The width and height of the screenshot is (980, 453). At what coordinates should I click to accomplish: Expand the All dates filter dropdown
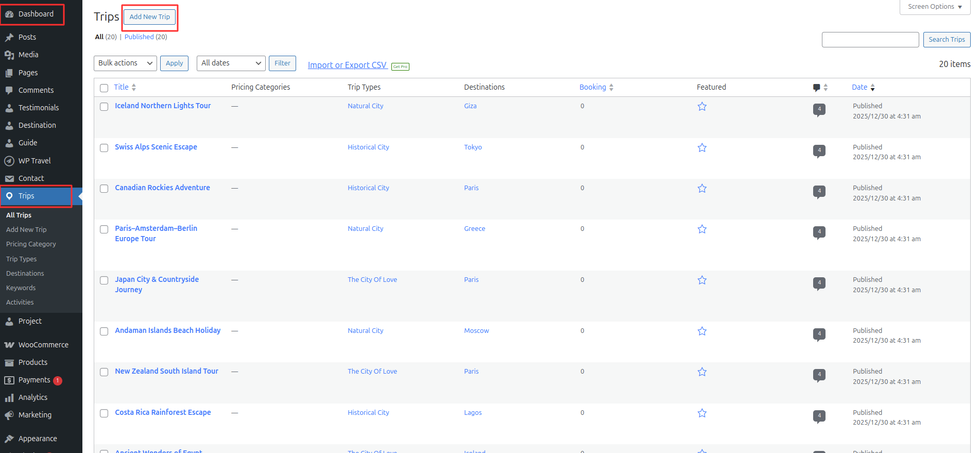tap(231, 63)
